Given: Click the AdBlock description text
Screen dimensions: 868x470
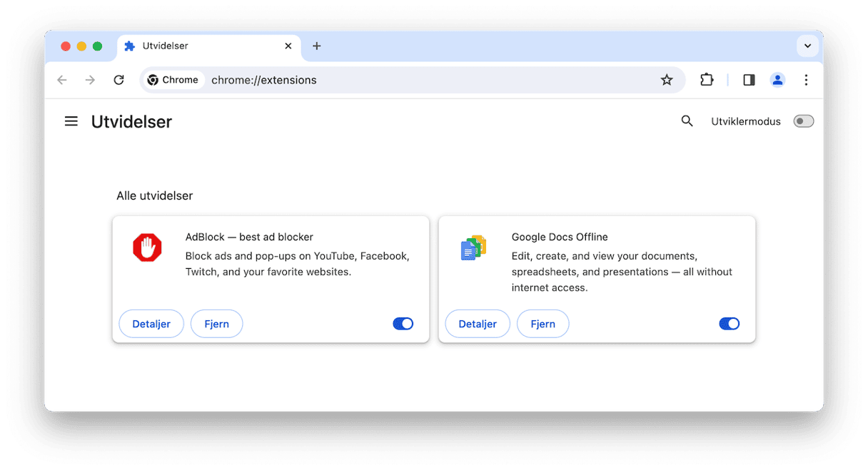Looking at the screenshot, I should coord(297,264).
